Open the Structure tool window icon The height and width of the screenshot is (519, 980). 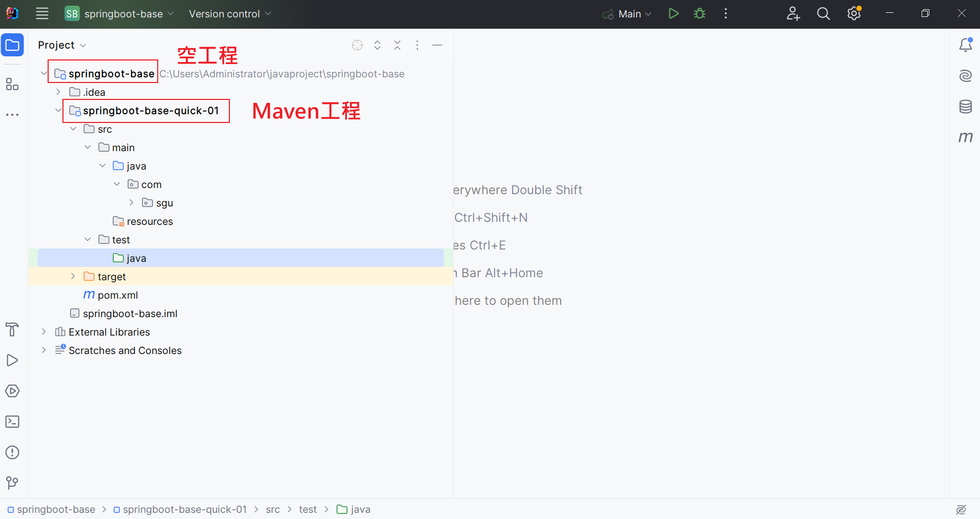pyautogui.click(x=12, y=84)
